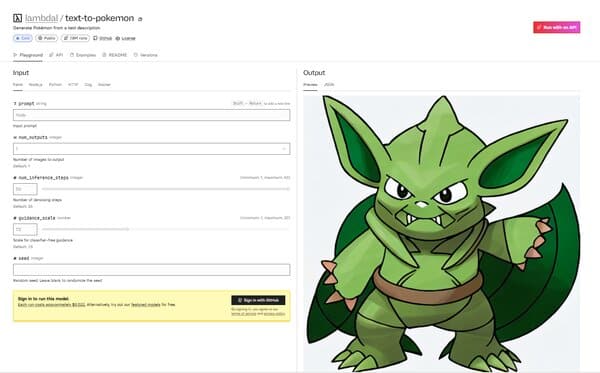Click the guidance_scale number box

[x=25, y=230]
